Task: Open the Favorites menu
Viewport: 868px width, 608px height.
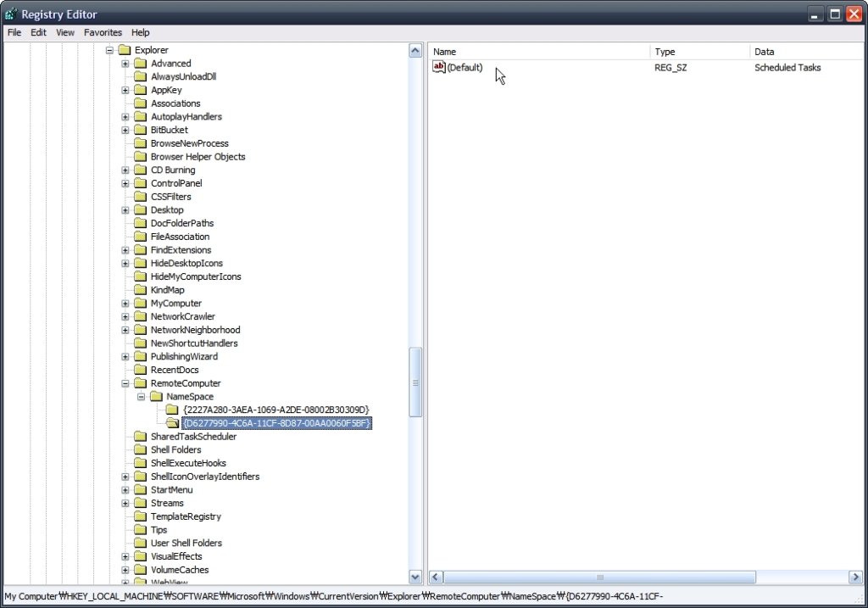Action: 103,33
